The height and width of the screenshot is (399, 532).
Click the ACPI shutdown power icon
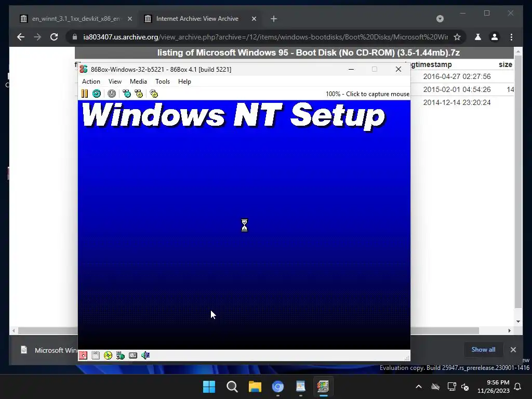pyautogui.click(x=112, y=94)
